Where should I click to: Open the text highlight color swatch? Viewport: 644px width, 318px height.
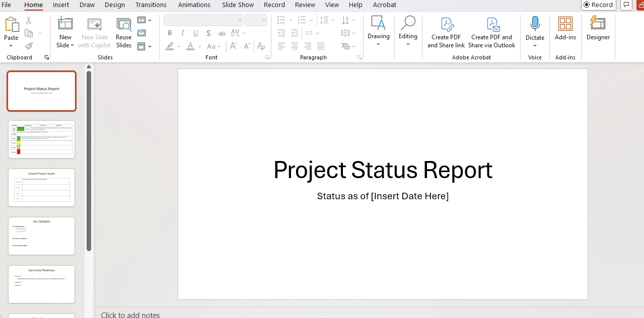tap(170, 46)
